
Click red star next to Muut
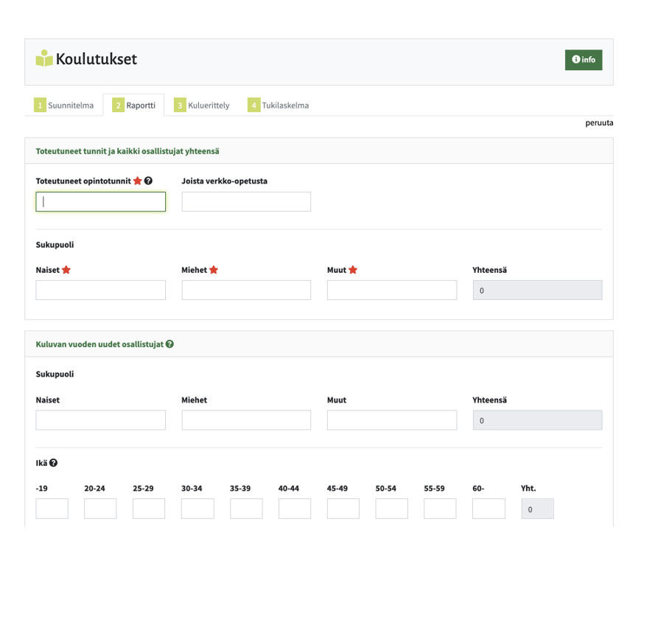pos(353,270)
